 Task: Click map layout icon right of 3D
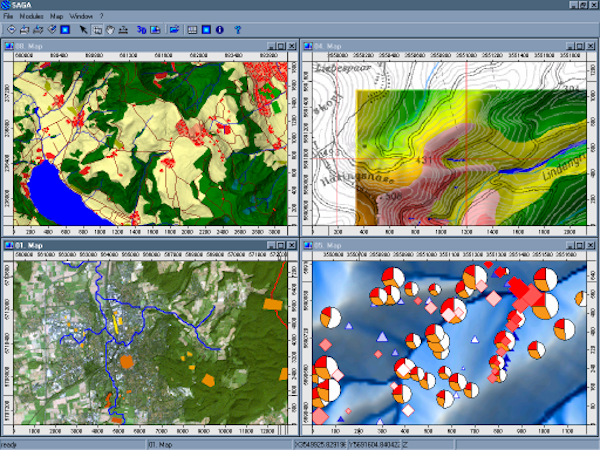click(x=155, y=29)
